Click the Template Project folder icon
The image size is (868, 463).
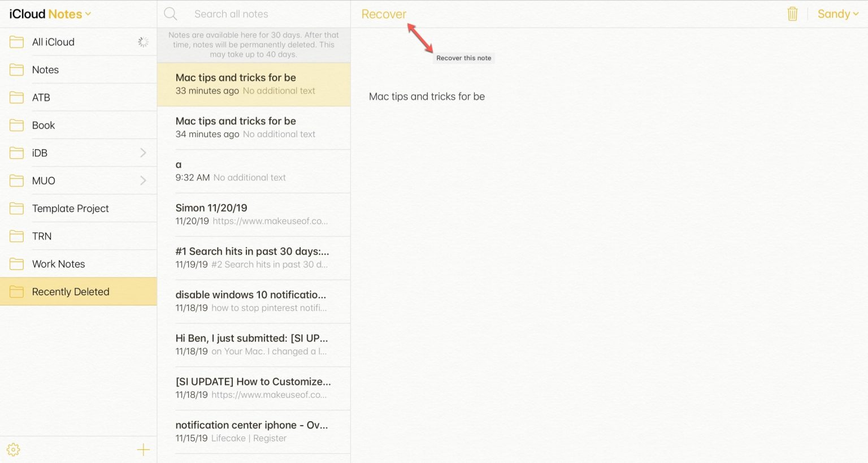point(17,209)
